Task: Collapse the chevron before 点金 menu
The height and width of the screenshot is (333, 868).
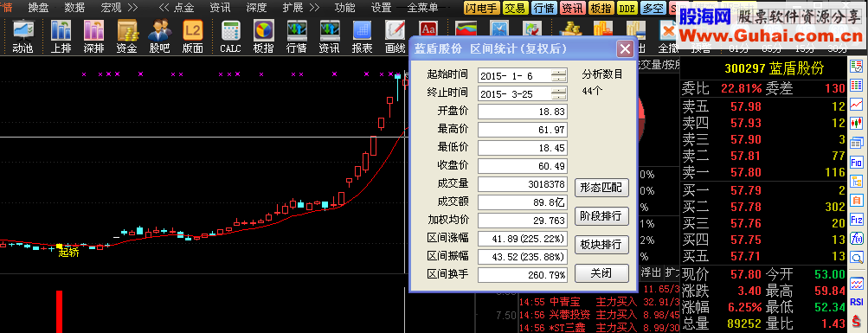Action: 164,7
